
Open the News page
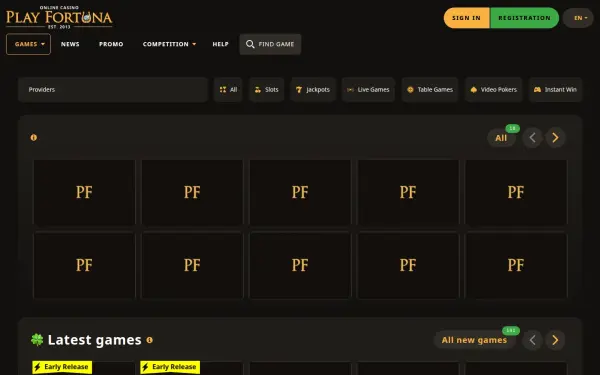pyautogui.click(x=70, y=44)
